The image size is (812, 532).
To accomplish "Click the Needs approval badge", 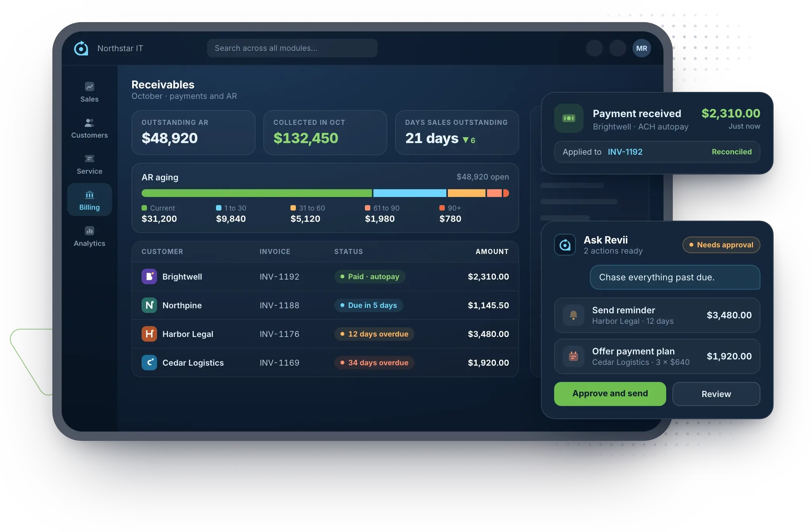I will (x=721, y=245).
